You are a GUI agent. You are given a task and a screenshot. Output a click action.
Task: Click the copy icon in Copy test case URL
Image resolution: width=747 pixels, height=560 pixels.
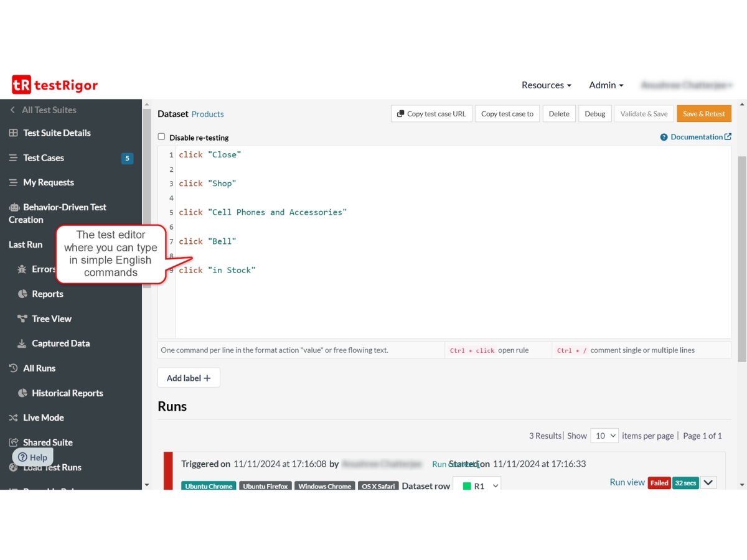point(401,114)
